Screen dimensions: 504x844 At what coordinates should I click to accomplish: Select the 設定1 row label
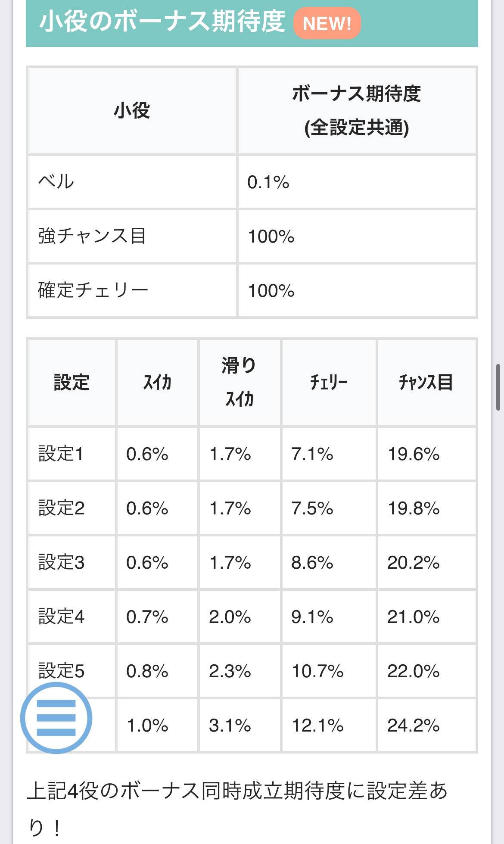(61, 454)
